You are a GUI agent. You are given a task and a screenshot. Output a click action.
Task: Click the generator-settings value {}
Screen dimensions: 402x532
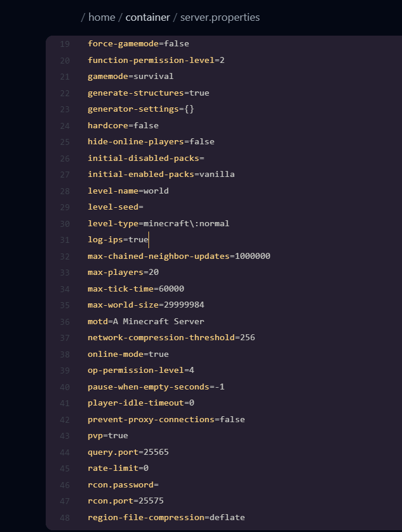tap(189, 109)
